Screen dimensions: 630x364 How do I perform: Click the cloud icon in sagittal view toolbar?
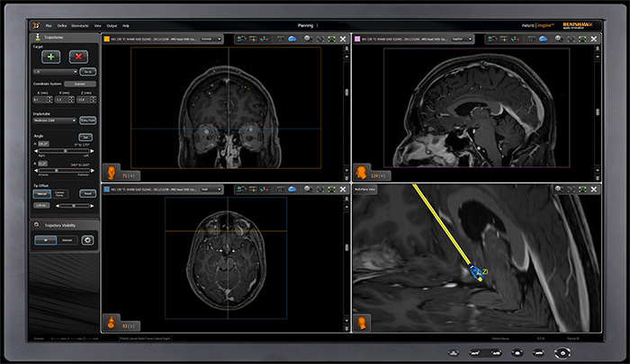[543, 39]
